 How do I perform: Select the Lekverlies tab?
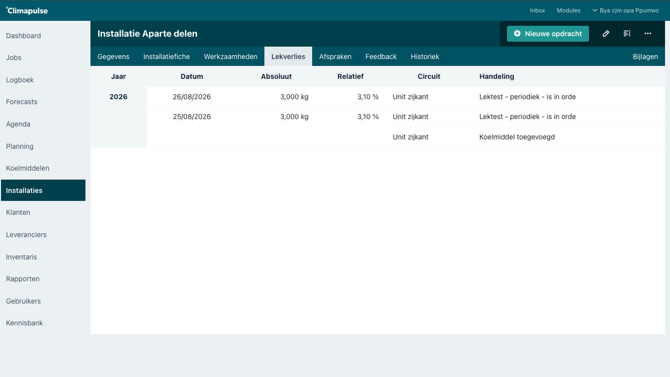click(288, 56)
